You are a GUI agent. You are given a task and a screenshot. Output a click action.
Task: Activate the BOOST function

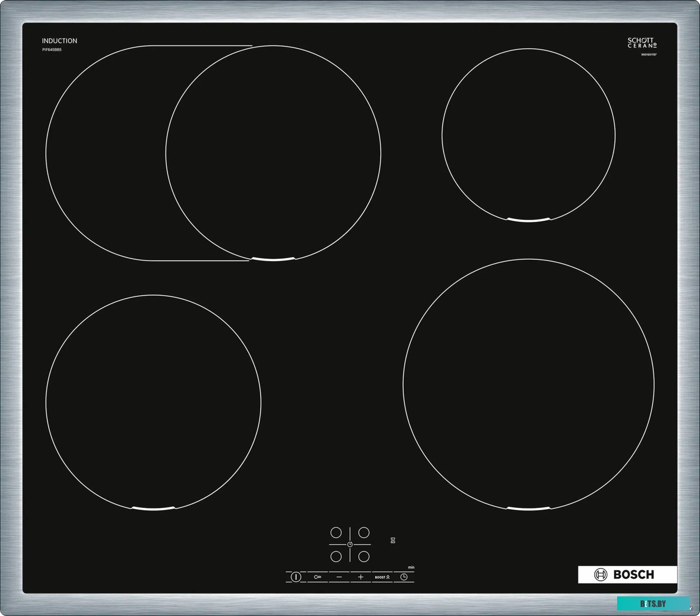(x=382, y=577)
